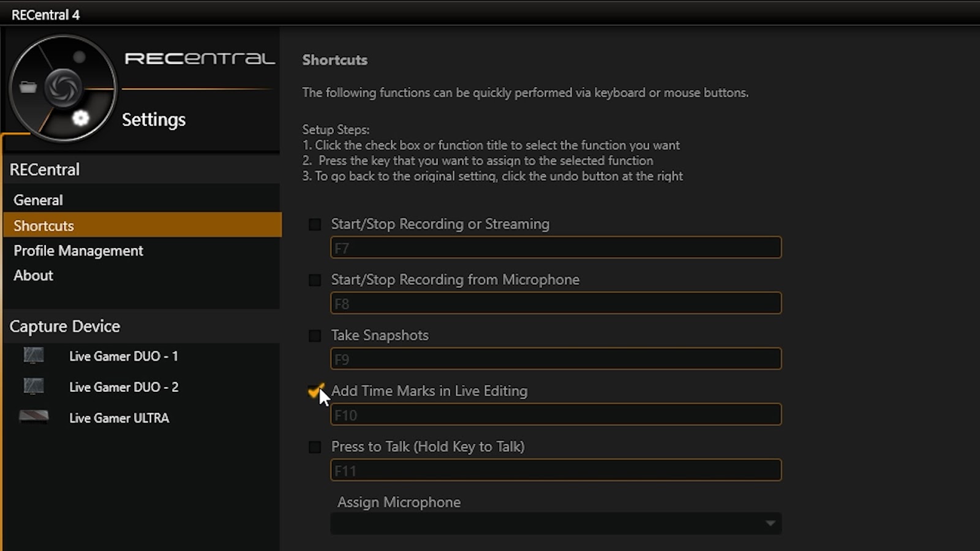Check Start/Stop Recording from Microphone box
980x551 pixels.
[x=315, y=280]
